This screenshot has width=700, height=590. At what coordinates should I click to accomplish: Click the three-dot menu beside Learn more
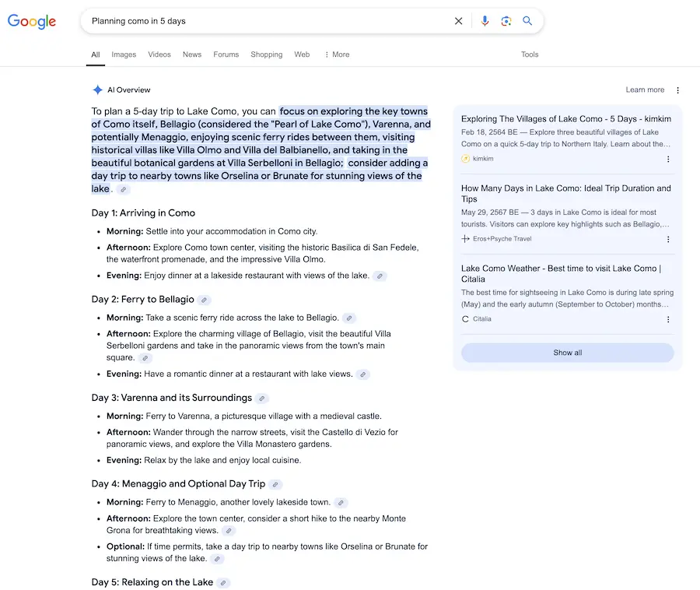[677, 90]
